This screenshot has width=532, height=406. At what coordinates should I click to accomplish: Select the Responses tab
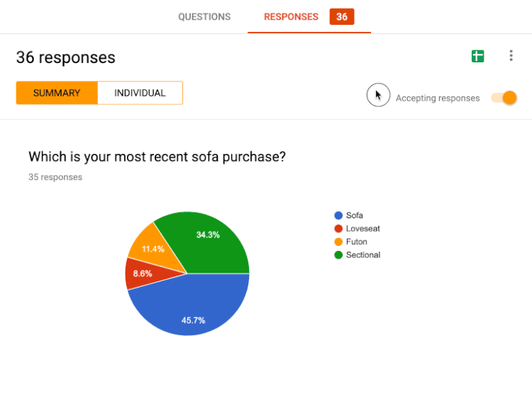(x=291, y=16)
